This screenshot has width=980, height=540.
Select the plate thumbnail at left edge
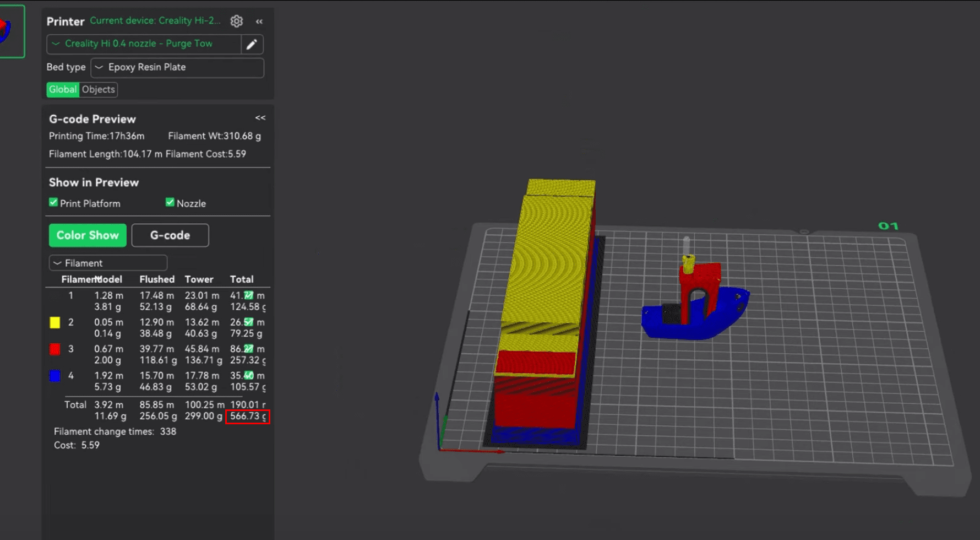(11, 31)
